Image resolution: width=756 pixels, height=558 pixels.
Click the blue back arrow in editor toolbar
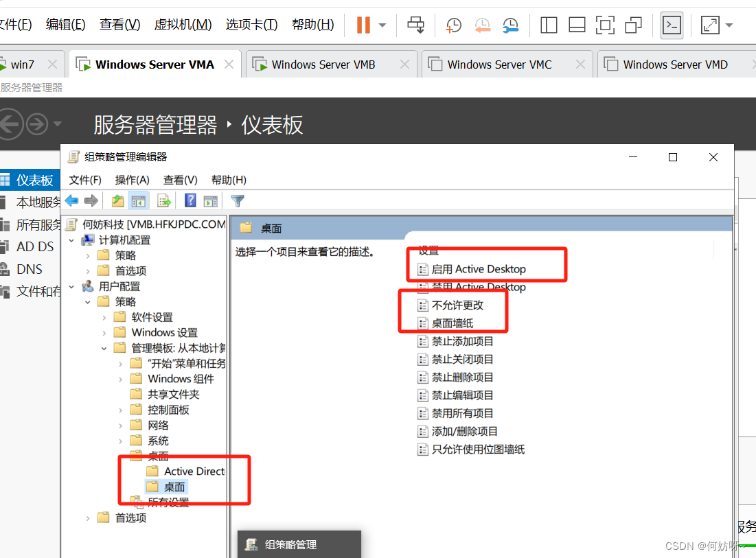click(71, 201)
